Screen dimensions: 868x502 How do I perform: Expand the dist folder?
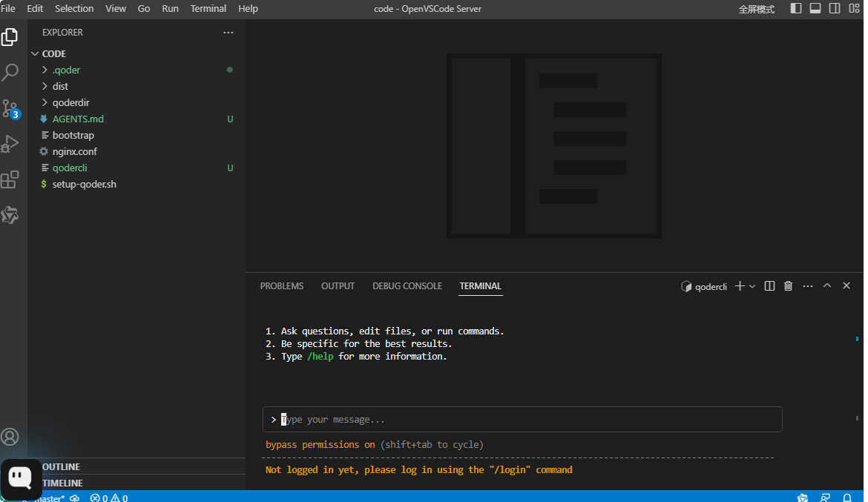pos(60,86)
